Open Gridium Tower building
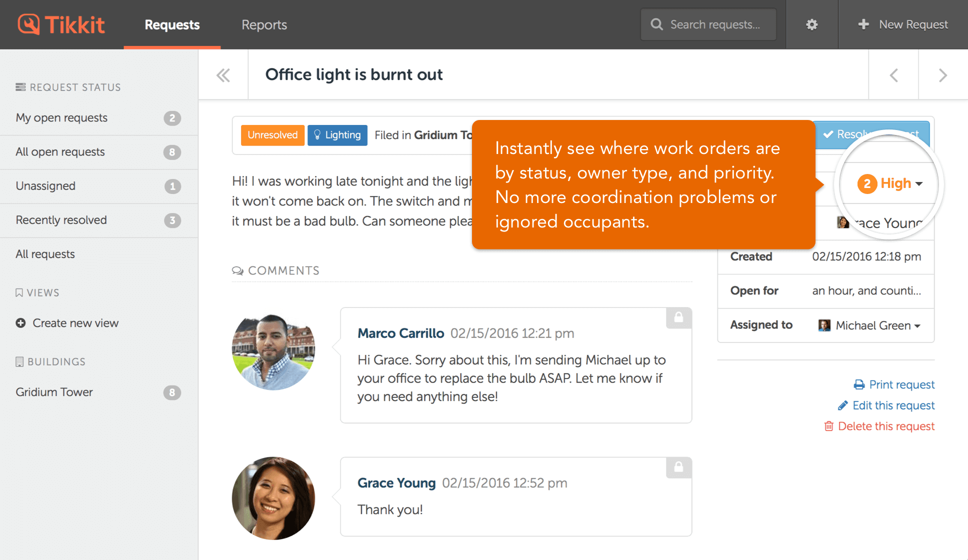This screenshot has width=968, height=560. (x=99, y=392)
